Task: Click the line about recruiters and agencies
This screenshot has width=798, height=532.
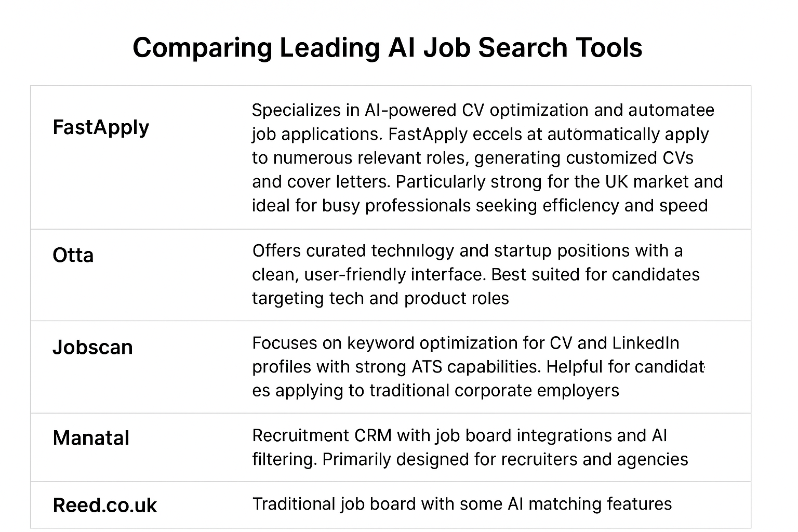Action: (x=470, y=459)
